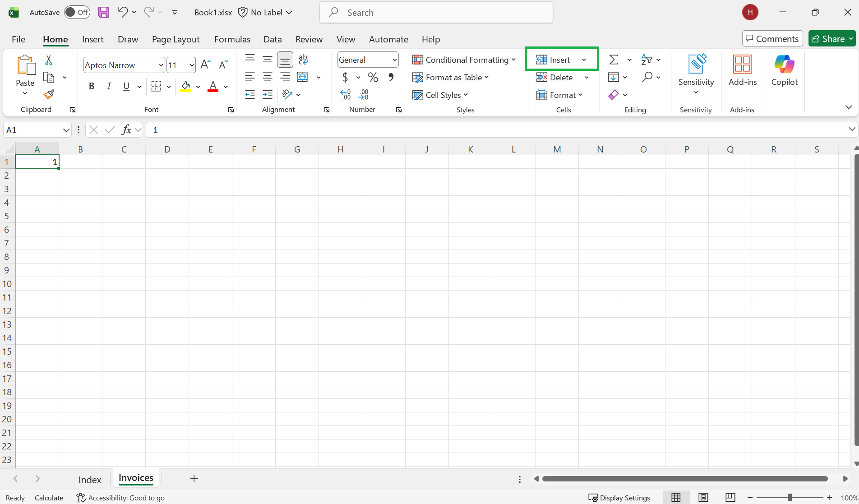The height and width of the screenshot is (504, 859).
Task: Apply red font color swatch
Action: [x=213, y=86]
